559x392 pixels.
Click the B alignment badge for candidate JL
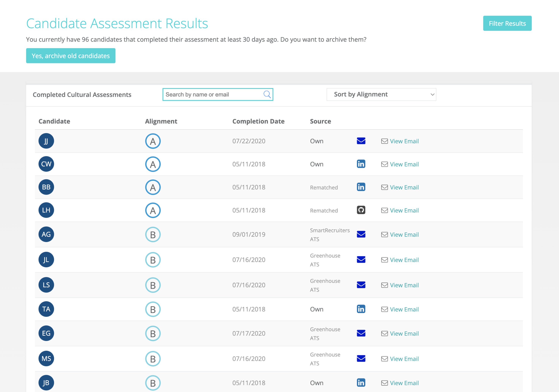(153, 259)
